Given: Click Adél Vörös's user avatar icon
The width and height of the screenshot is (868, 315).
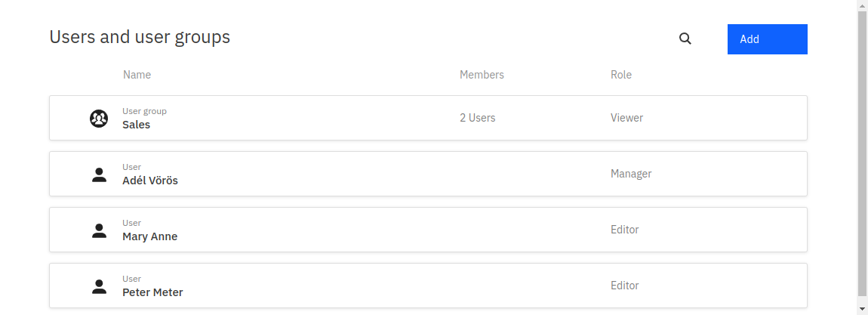Looking at the screenshot, I should [x=99, y=174].
